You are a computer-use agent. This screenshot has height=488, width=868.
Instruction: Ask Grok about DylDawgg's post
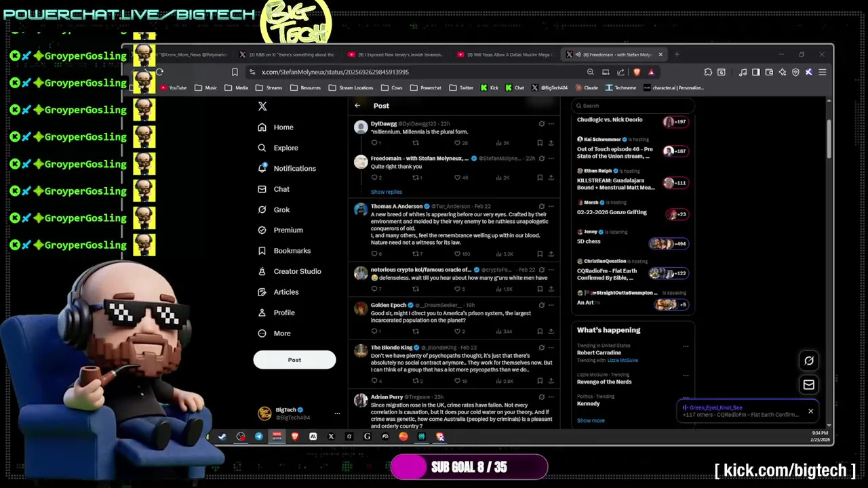coord(541,124)
